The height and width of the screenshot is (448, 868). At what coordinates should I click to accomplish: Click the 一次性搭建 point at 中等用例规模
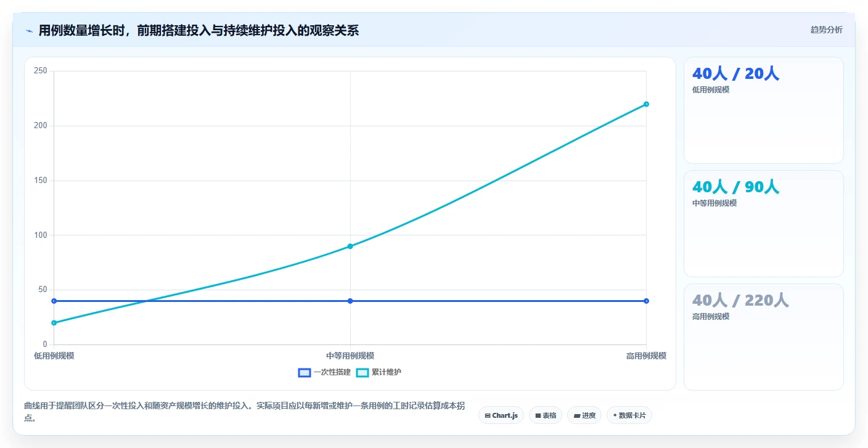tap(350, 301)
